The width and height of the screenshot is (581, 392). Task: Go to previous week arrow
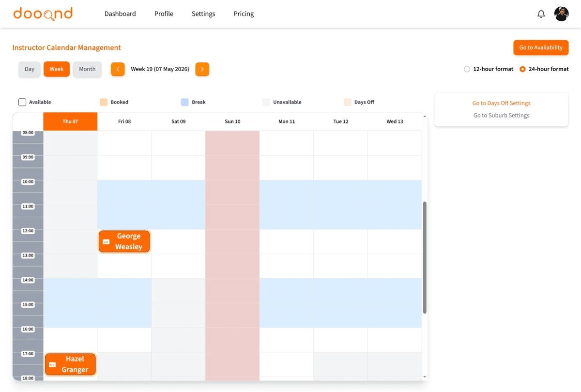click(x=118, y=69)
